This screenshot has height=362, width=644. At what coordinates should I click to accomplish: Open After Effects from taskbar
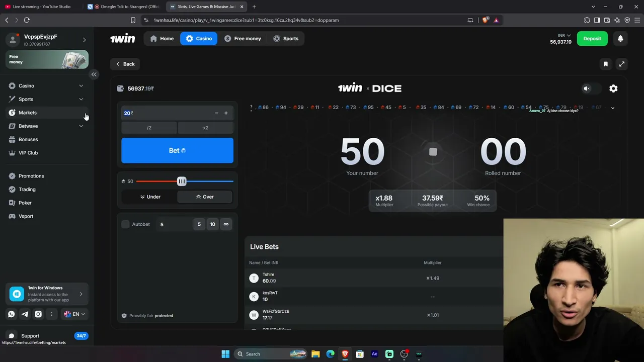374,354
